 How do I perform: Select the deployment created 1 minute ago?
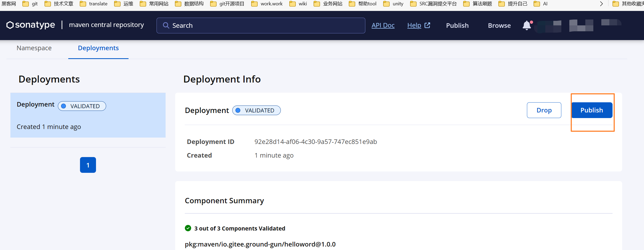(88, 115)
